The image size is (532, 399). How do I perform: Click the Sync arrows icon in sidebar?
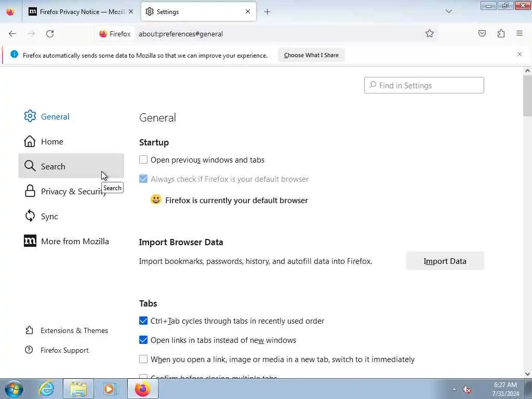[30, 216]
